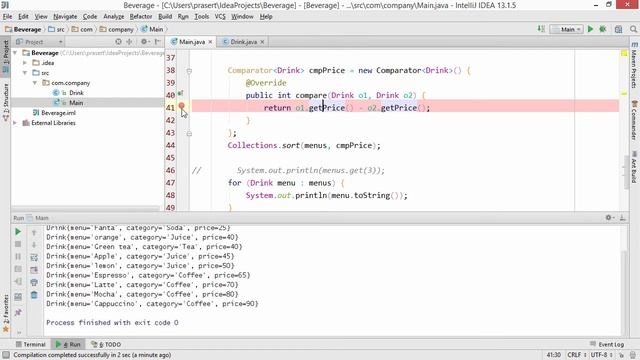Open Project Structure from the top toolbar
The width and height of the screenshot is (640, 360).
point(618,29)
